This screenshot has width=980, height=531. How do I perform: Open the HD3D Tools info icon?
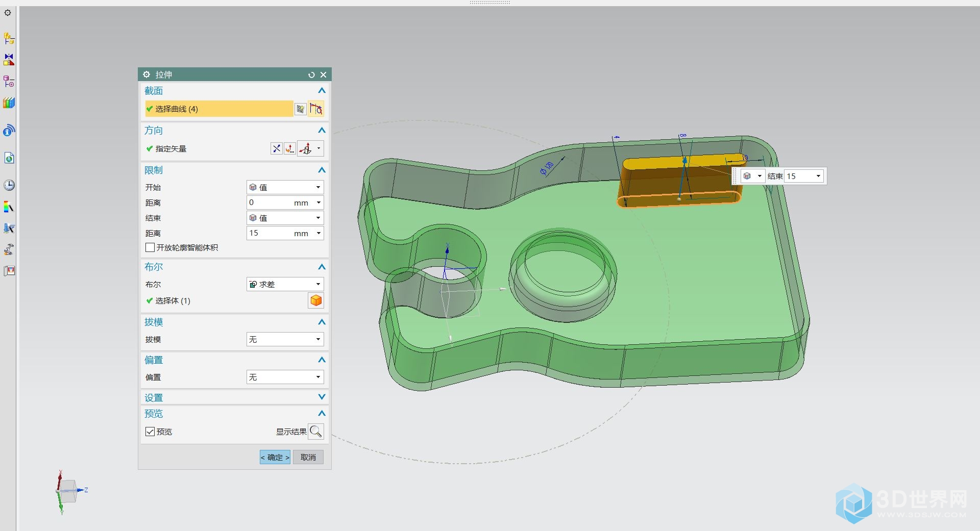pos(9,131)
